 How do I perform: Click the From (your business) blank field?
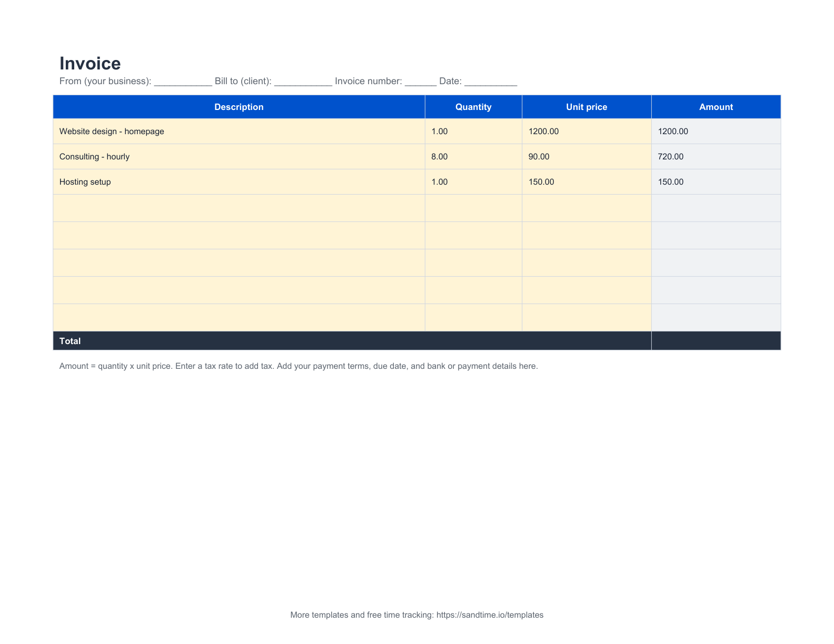click(x=183, y=82)
